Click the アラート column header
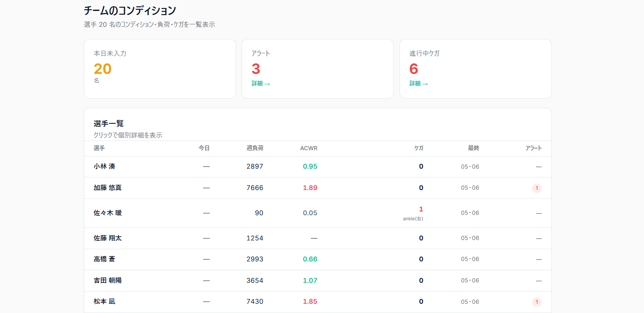 click(534, 148)
